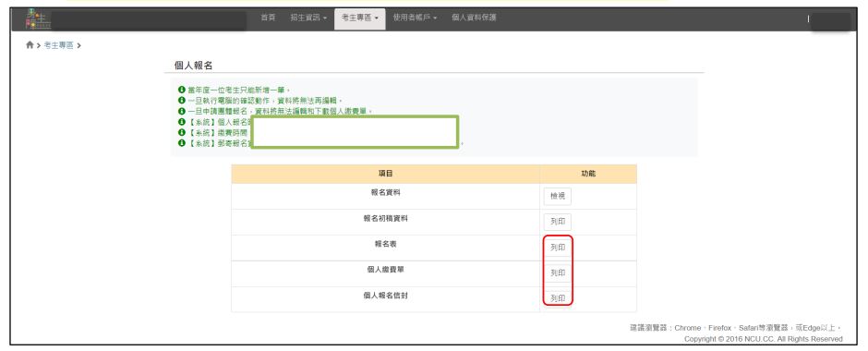Click the info icon beside 一旦申請團體報名
This screenshot has height=351, width=868.
181,111
